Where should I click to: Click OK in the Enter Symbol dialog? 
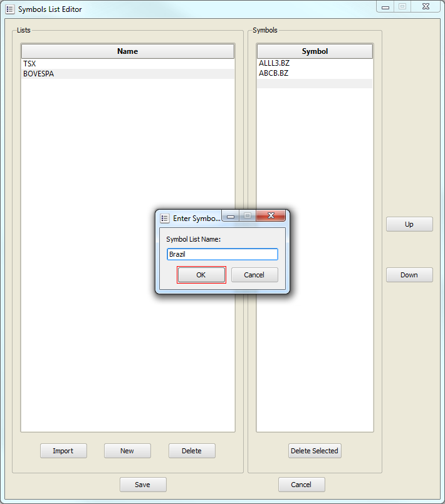(201, 275)
